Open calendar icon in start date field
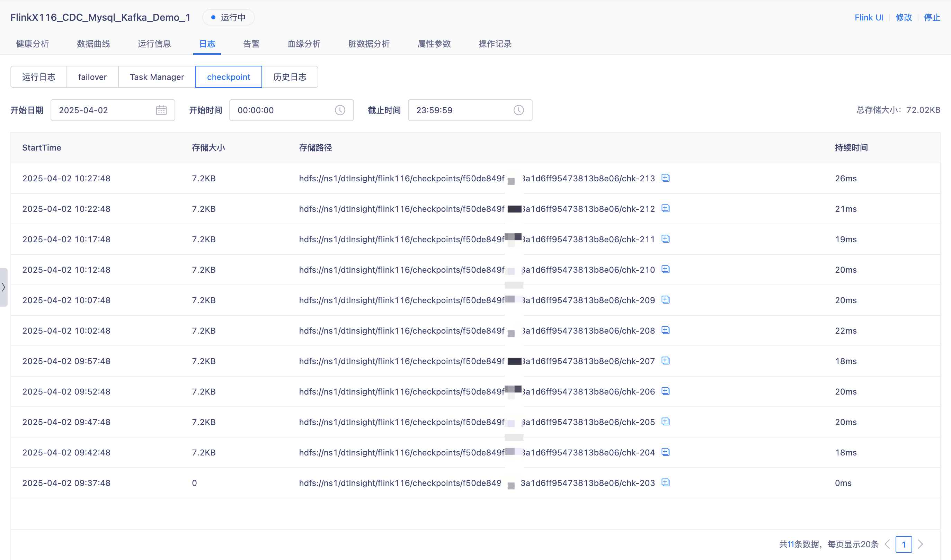Screen dimensions: 951x560 point(161,110)
